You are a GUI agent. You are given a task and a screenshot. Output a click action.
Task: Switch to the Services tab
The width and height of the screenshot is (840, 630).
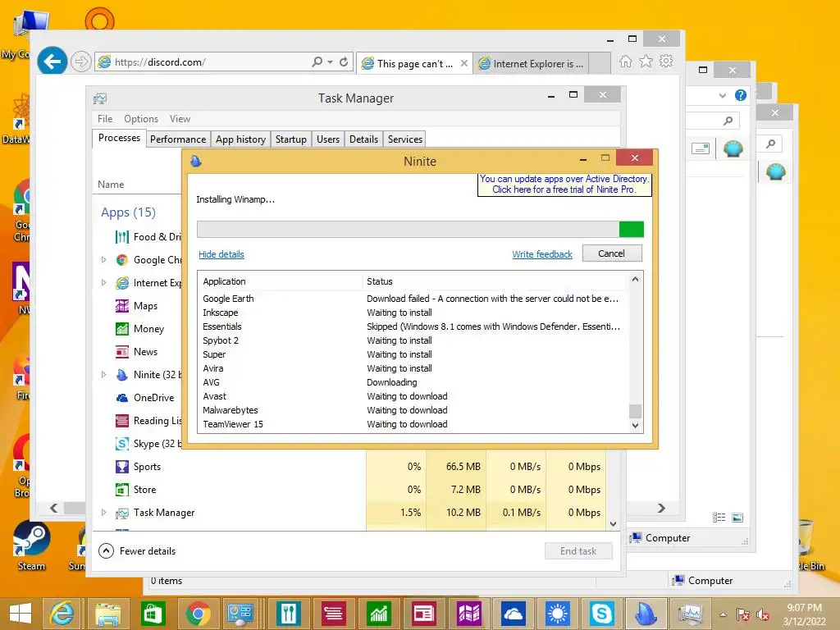[405, 139]
